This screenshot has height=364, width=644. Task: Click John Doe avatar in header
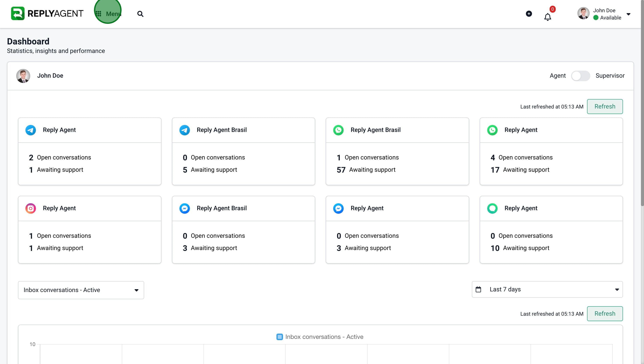pyautogui.click(x=583, y=14)
